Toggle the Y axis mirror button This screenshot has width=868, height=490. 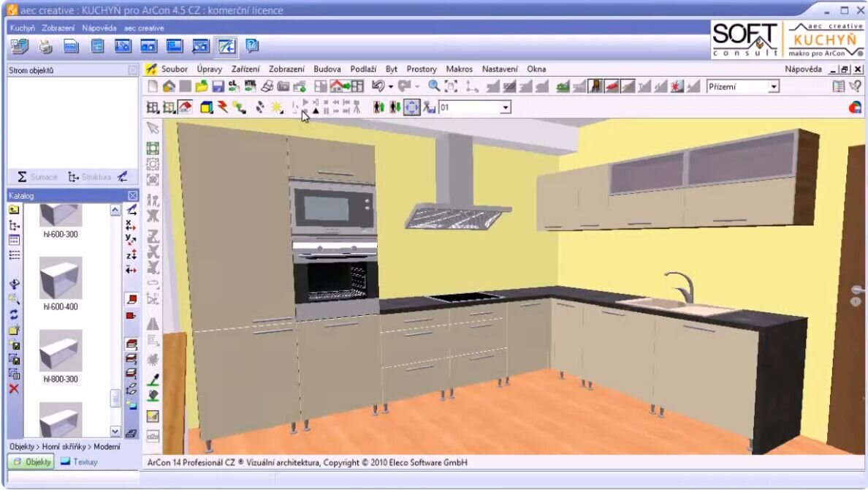click(132, 240)
